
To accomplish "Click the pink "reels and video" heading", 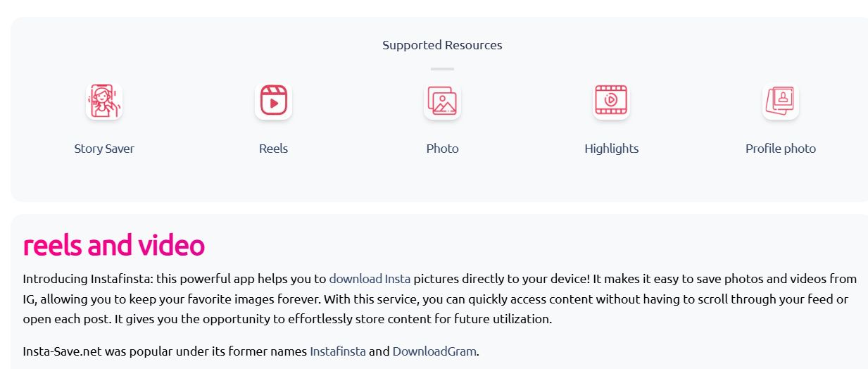I will [x=114, y=245].
